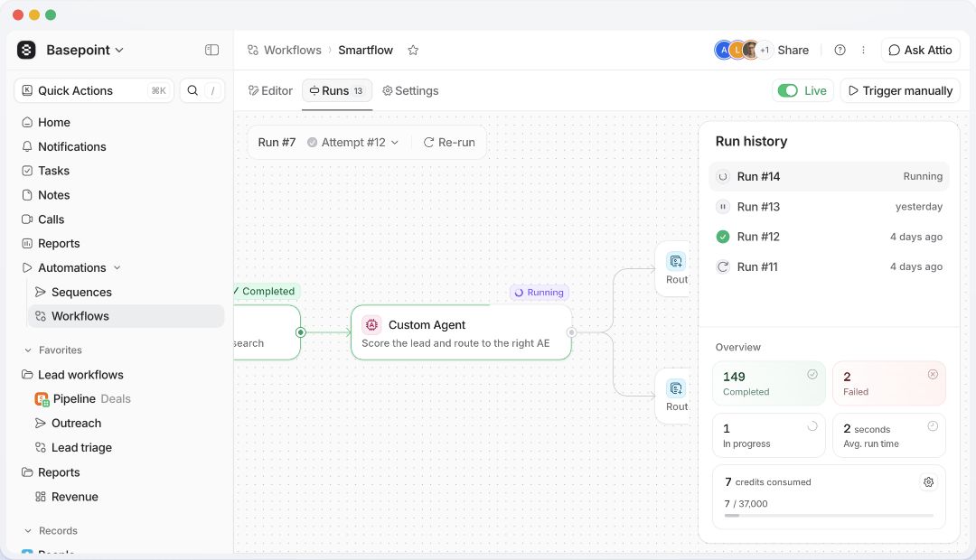Click the Custom Agent node icon
The height and width of the screenshot is (560, 976).
[371, 325]
